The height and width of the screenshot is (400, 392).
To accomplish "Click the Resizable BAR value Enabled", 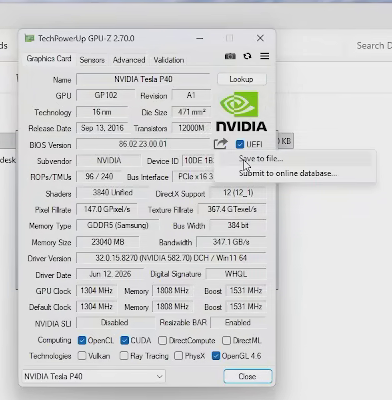I will pos(238,322).
